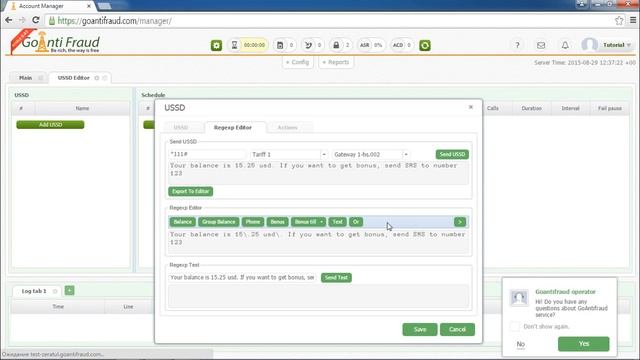Click the green refresh icon
The height and width of the screenshot is (360, 640).
425,45
